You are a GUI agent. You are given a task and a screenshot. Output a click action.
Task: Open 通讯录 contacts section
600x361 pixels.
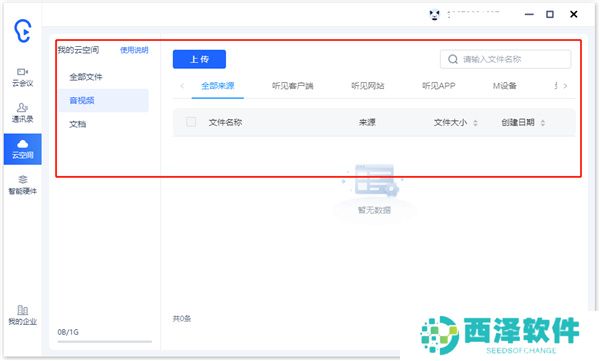(23, 113)
